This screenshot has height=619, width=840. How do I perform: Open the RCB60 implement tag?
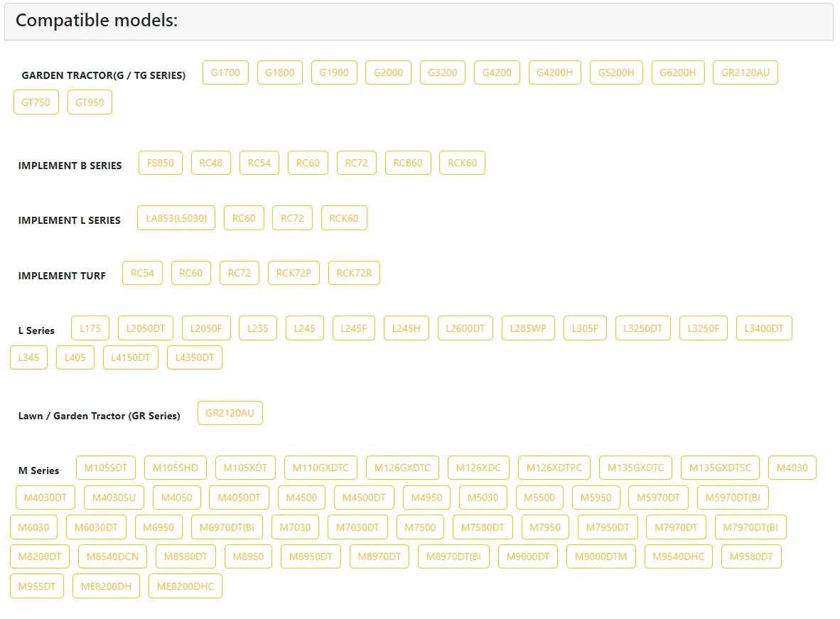[408, 163]
